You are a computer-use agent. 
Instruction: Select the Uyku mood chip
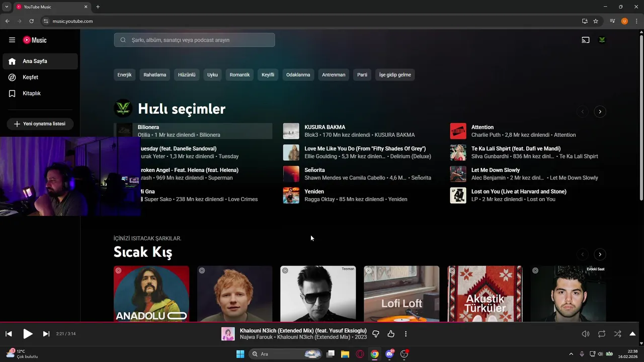point(212,75)
